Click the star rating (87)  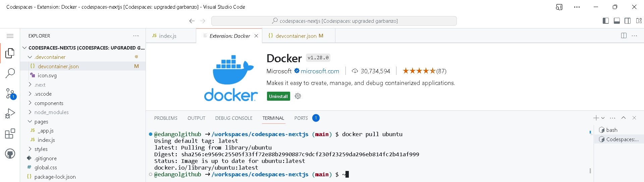424,71
